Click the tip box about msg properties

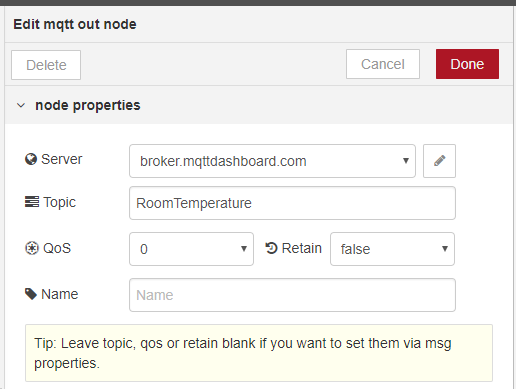[259, 353]
